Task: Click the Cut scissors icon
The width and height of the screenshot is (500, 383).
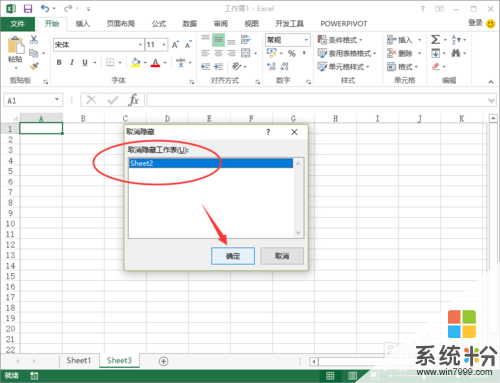Action: [34, 40]
